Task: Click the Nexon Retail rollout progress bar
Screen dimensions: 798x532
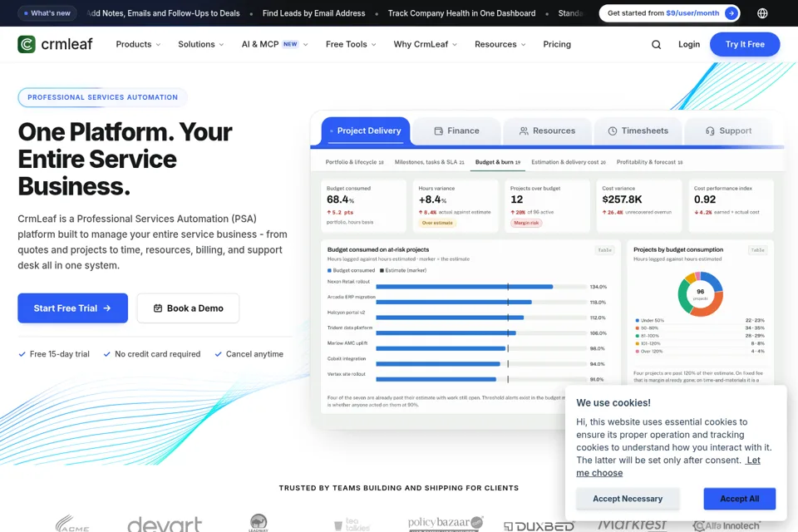Action: (x=481, y=287)
